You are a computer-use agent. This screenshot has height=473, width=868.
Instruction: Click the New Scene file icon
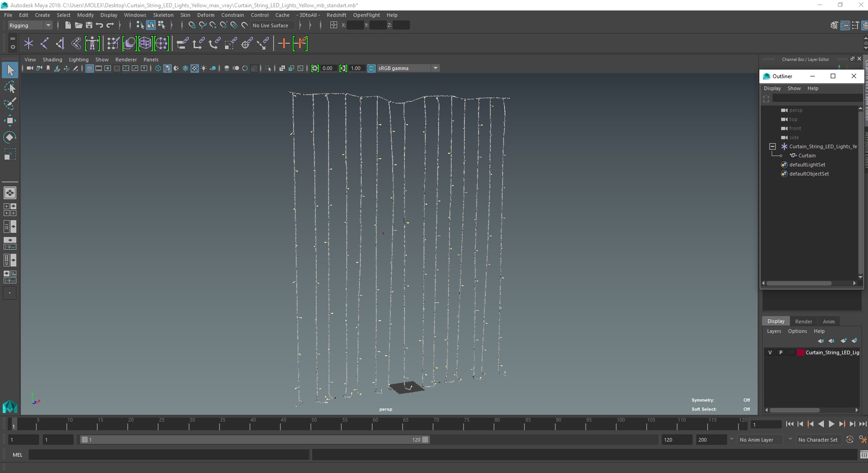[x=68, y=25]
